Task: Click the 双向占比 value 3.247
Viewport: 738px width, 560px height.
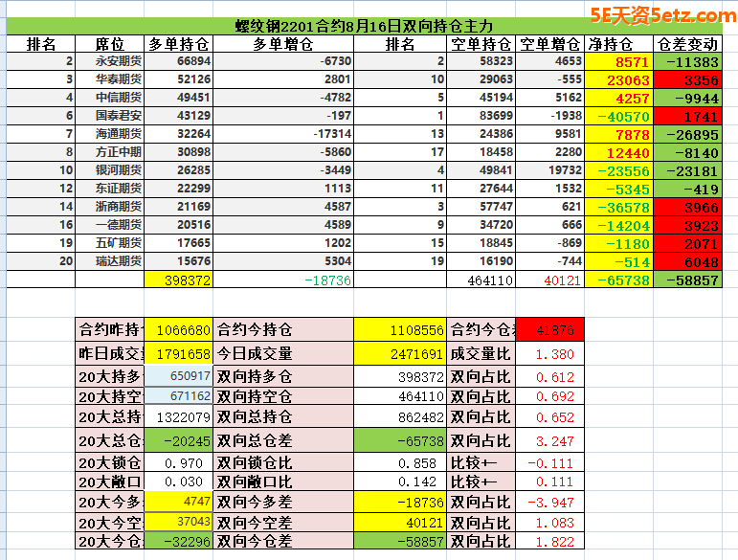Action: click(548, 441)
